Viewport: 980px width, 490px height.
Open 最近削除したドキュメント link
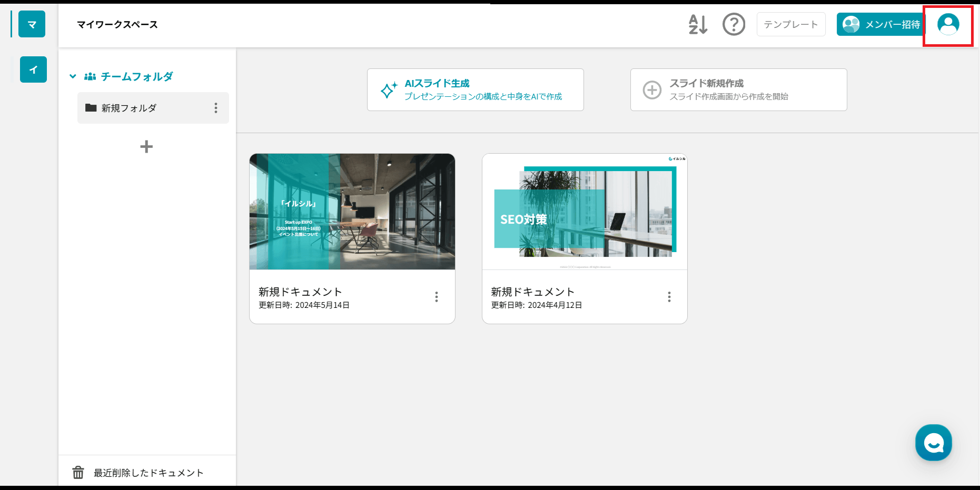point(149,473)
